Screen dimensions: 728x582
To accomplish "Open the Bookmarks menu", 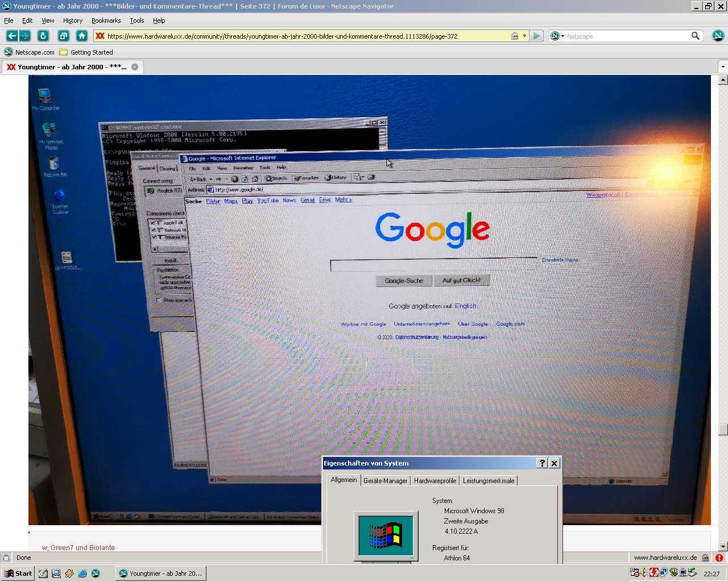I will pos(106,20).
